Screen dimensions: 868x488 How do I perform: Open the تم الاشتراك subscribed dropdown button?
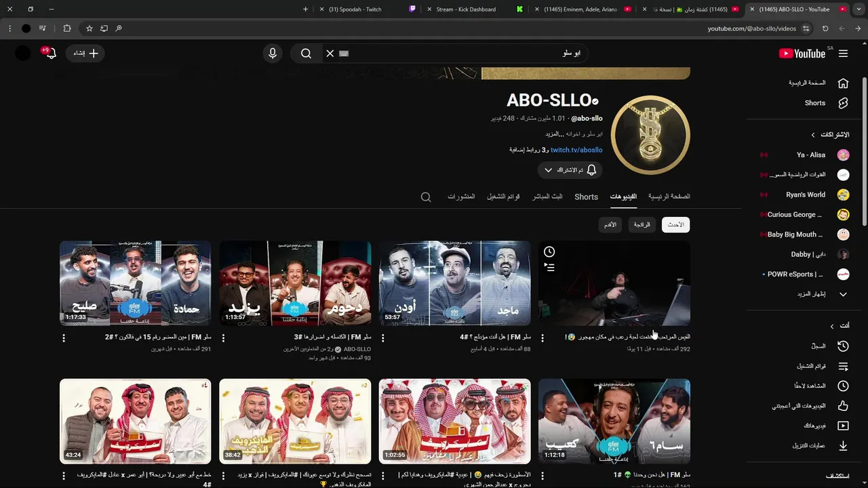(x=570, y=170)
